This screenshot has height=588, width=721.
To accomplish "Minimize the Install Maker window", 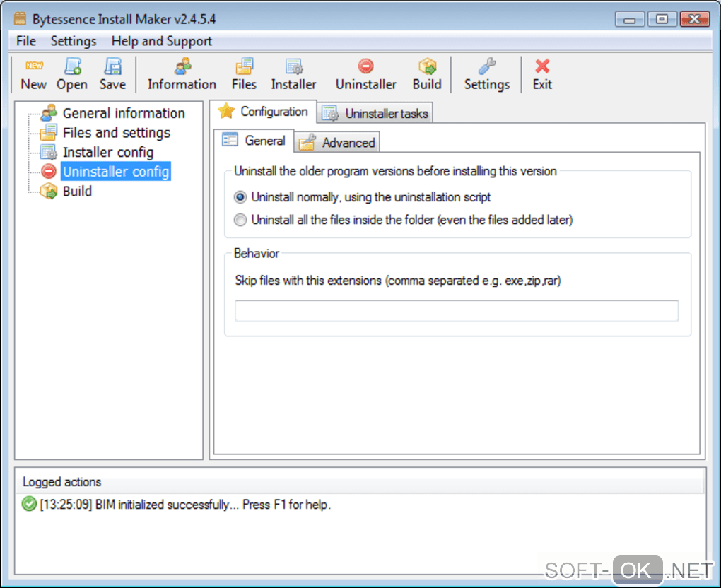I will click(x=630, y=19).
